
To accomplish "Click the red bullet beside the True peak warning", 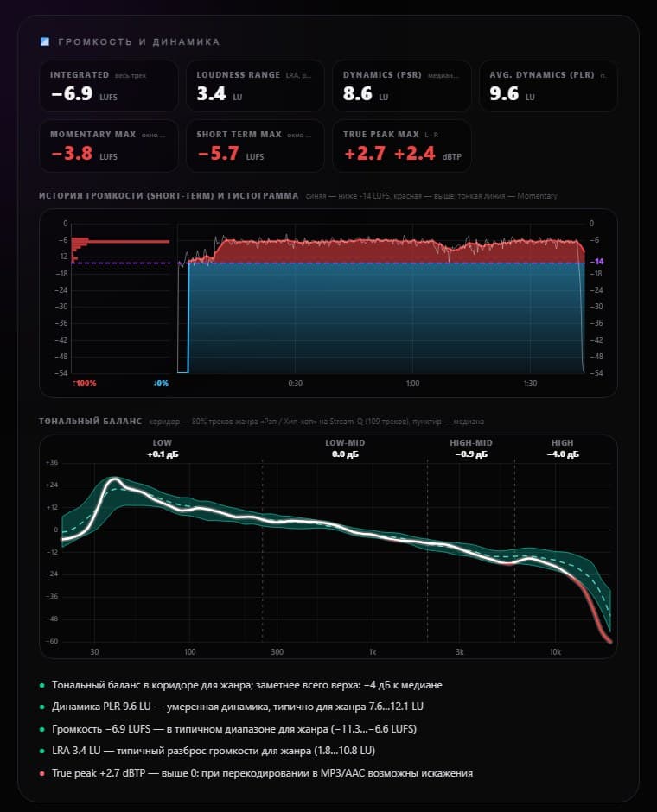I will [x=42, y=774].
